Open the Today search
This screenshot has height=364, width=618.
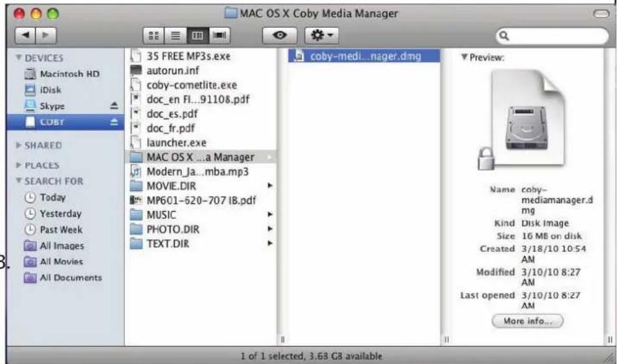click(65, 198)
